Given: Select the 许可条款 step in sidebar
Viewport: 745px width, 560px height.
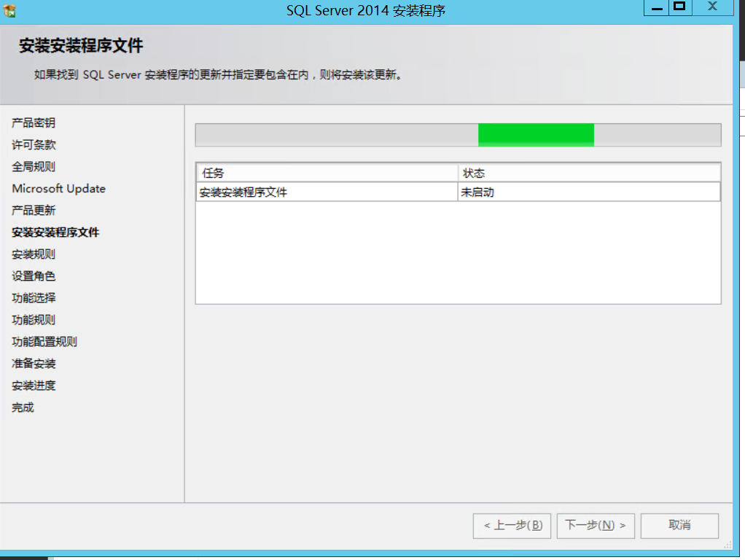Looking at the screenshot, I should click(34, 144).
